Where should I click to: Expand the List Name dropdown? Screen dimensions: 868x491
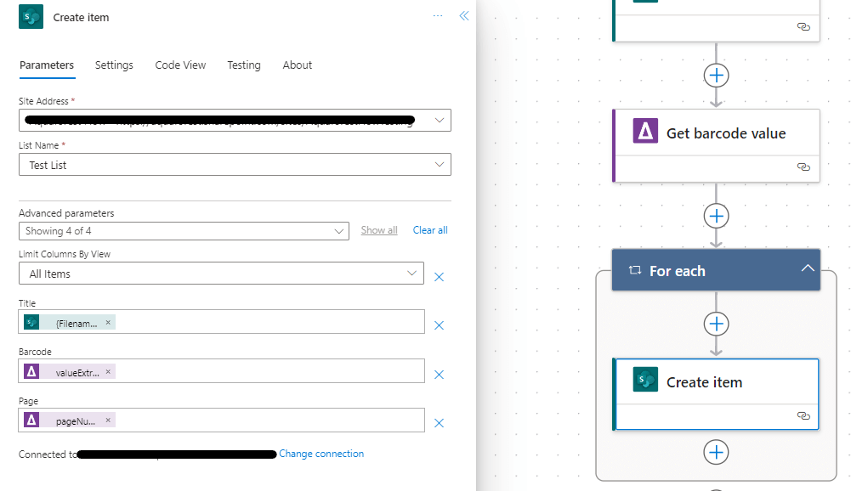[439, 165]
